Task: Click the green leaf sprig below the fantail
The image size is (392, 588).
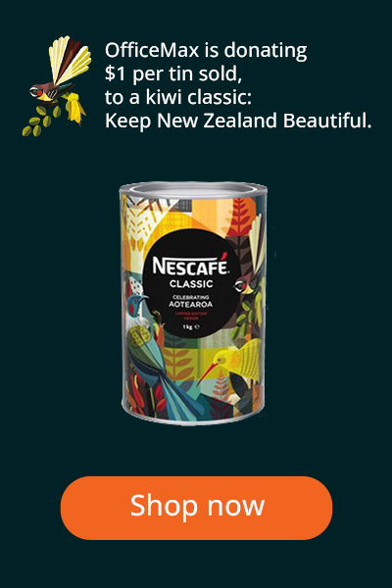Action: tap(41, 121)
